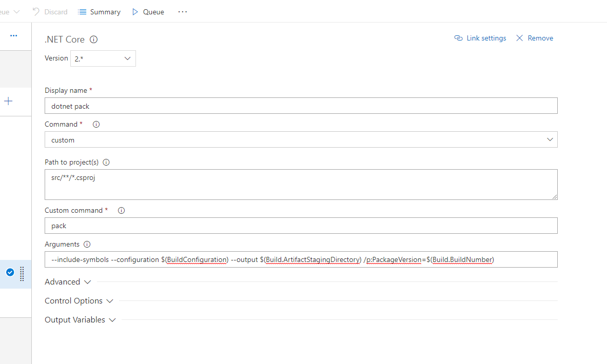Open the top toolbar more options ellipsis
Image resolution: width=607 pixels, height=364 pixels.
(182, 12)
